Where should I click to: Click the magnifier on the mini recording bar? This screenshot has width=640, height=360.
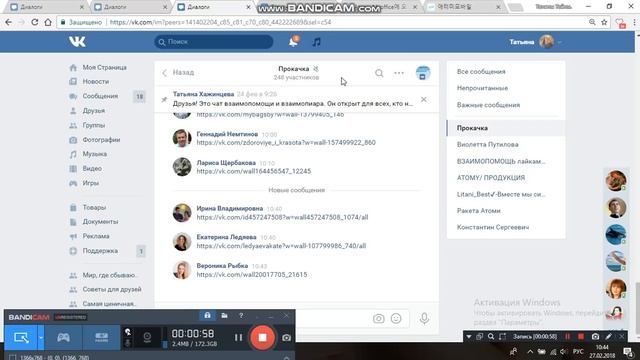491,337
